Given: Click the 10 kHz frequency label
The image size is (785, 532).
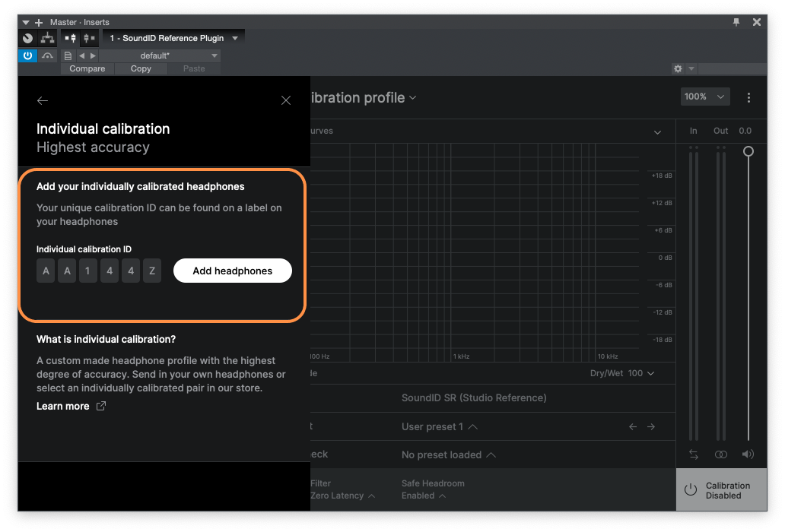Looking at the screenshot, I should (x=608, y=356).
